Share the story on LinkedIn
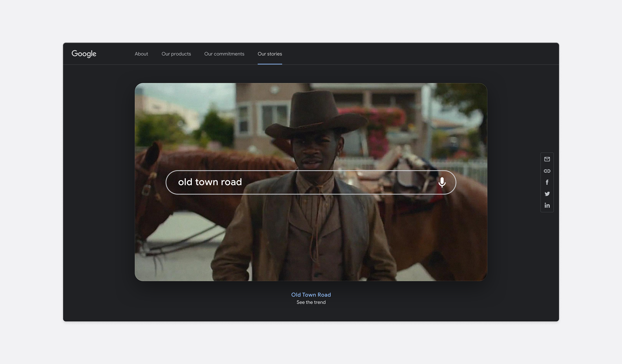Viewport: 622px width, 364px height. tap(547, 205)
